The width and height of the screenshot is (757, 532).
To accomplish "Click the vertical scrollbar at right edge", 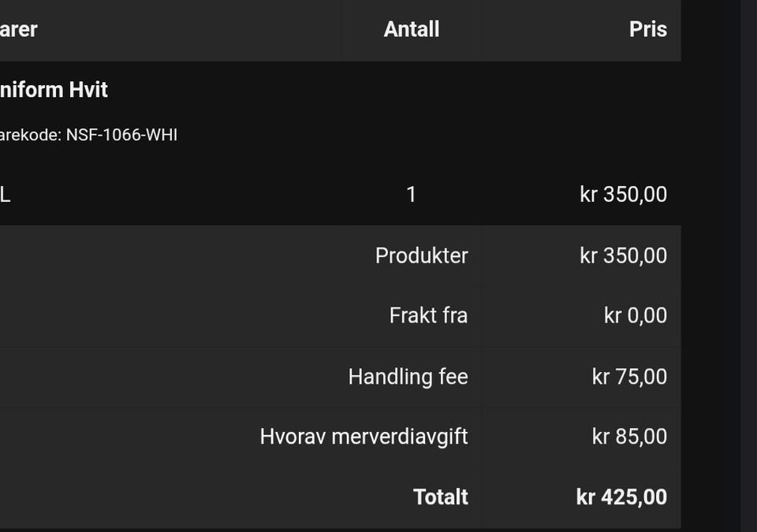I will tap(749, 266).
